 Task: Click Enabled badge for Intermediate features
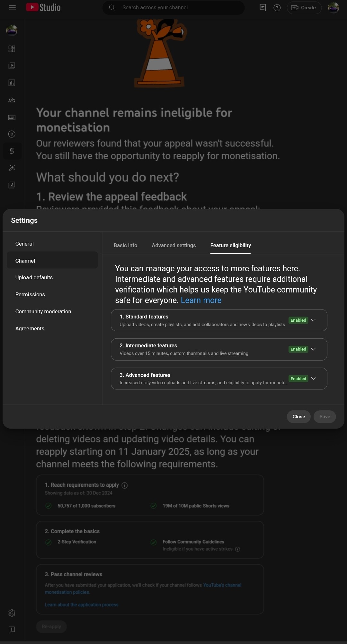tap(298, 349)
